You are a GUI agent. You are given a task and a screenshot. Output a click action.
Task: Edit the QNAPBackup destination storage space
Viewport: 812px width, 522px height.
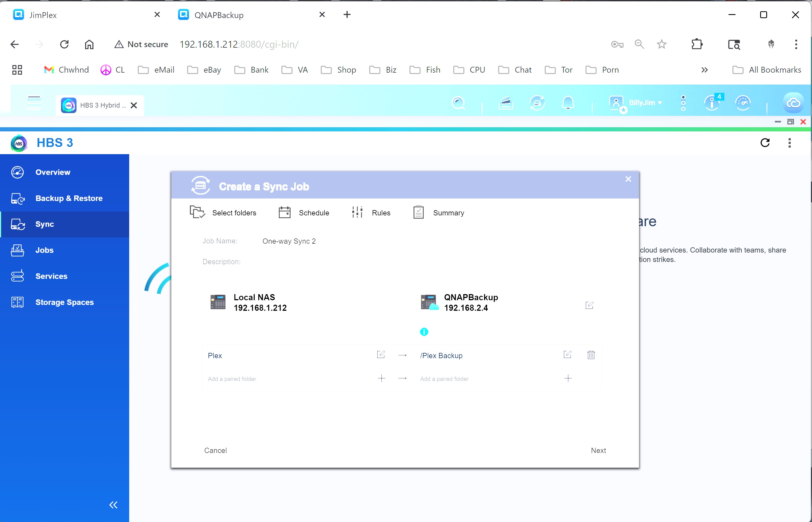pyautogui.click(x=589, y=305)
